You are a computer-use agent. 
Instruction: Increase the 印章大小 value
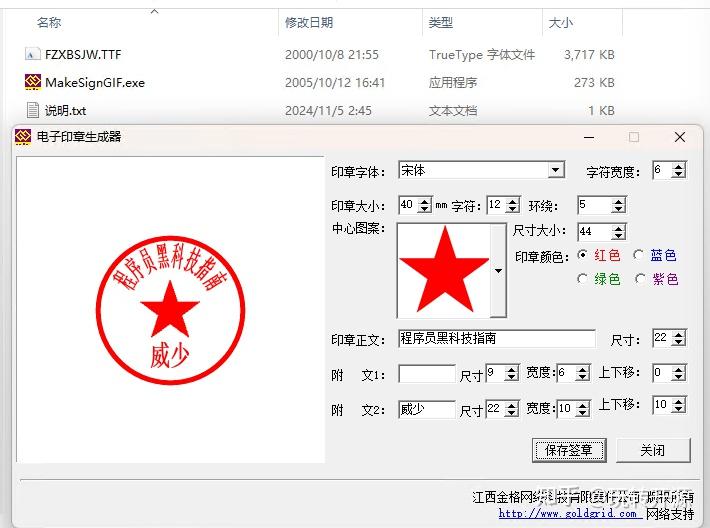click(x=424, y=201)
